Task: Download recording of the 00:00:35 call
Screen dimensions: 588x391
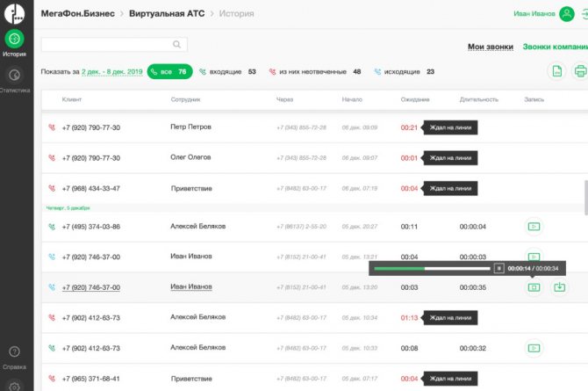Action: (559, 287)
